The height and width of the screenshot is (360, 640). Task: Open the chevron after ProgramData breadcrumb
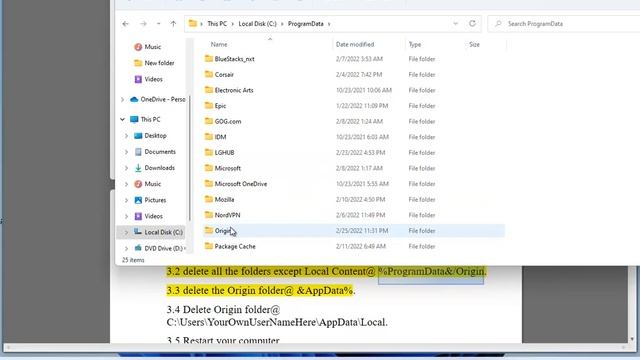coord(329,24)
